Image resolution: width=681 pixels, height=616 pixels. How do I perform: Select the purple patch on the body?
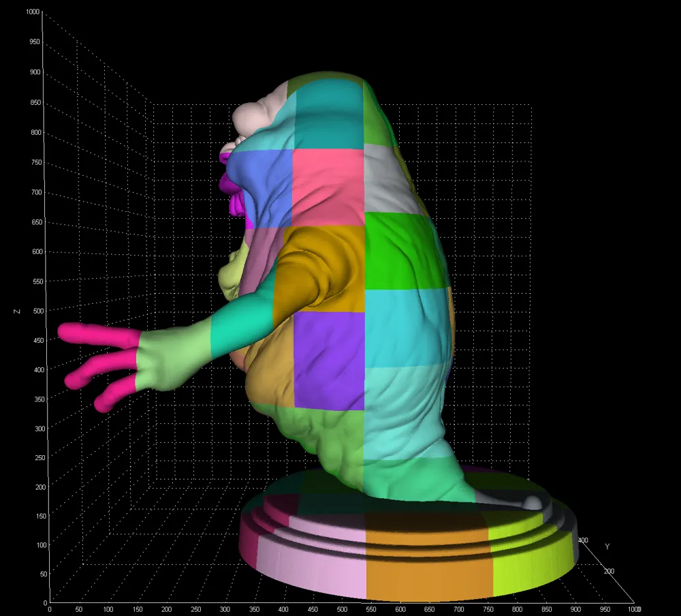pyautogui.click(x=329, y=361)
